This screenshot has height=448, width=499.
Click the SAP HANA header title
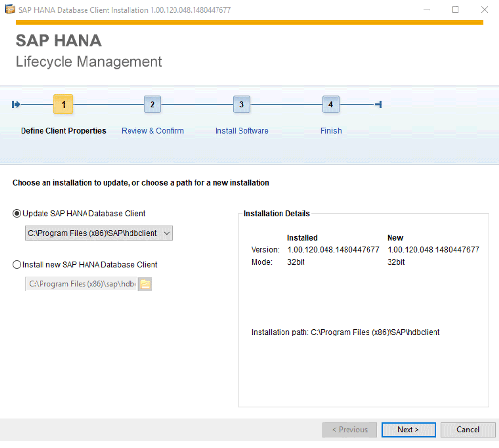pos(59,41)
